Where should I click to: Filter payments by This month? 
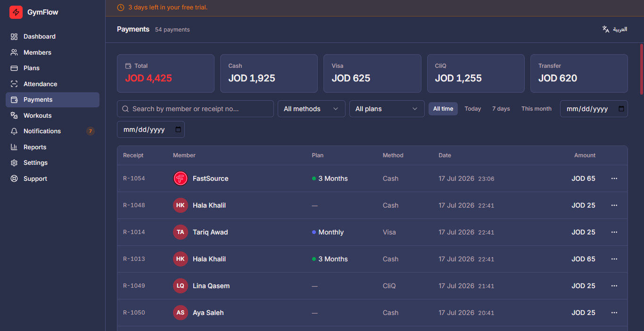click(537, 109)
